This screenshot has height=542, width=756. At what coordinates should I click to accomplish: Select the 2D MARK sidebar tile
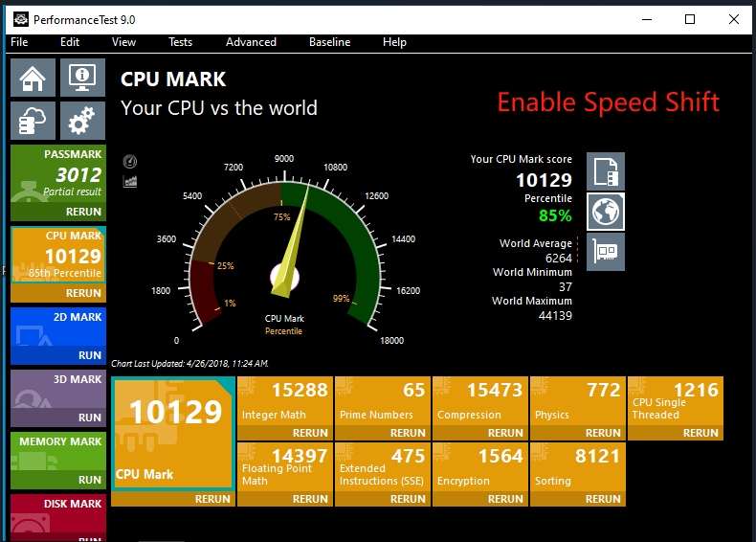[x=58, y=327]
